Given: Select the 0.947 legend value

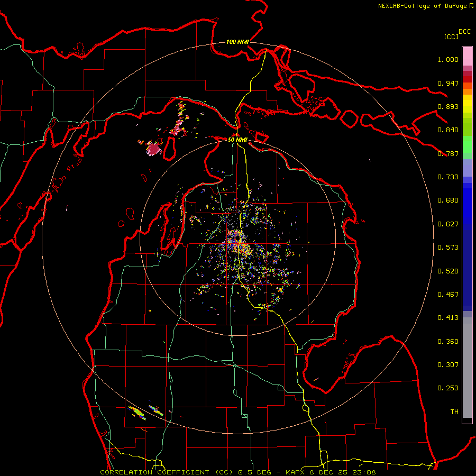Looking at the screenshot, I should pos(448,83).
